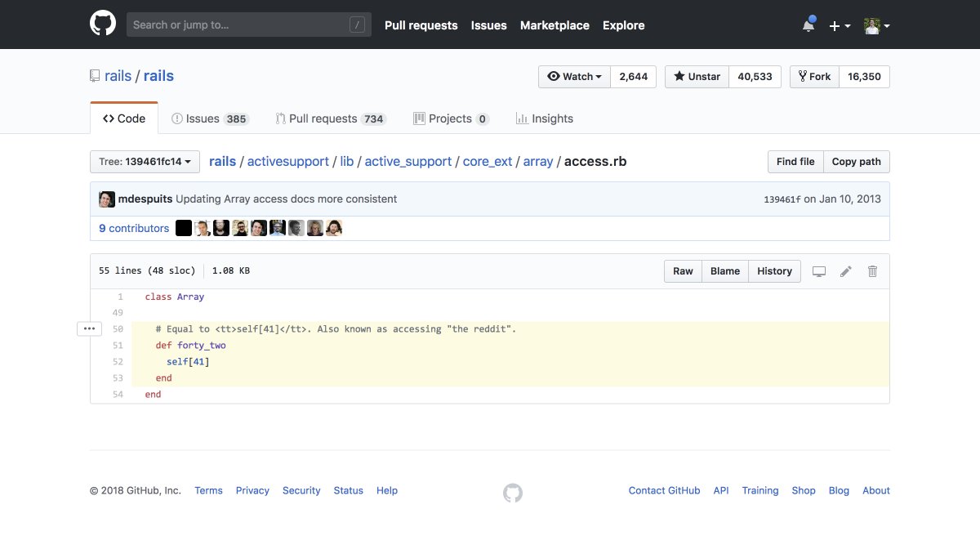Switch to the Code tab
This screenshot has width=980, height=545.
(x=124, y=118)
